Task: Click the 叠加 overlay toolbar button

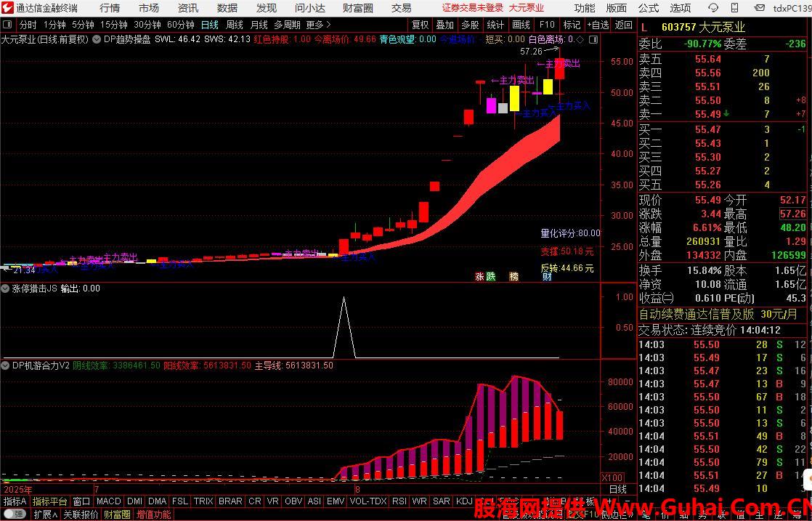Action: pyautogui.click(x=444, y=24)
